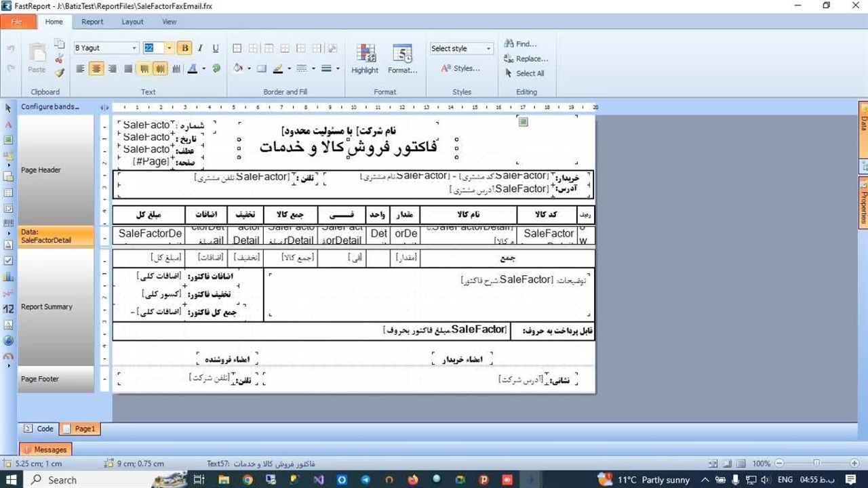Select the Chart object tool
Viewport: 868px width, 488px height.
pos(9,277)
